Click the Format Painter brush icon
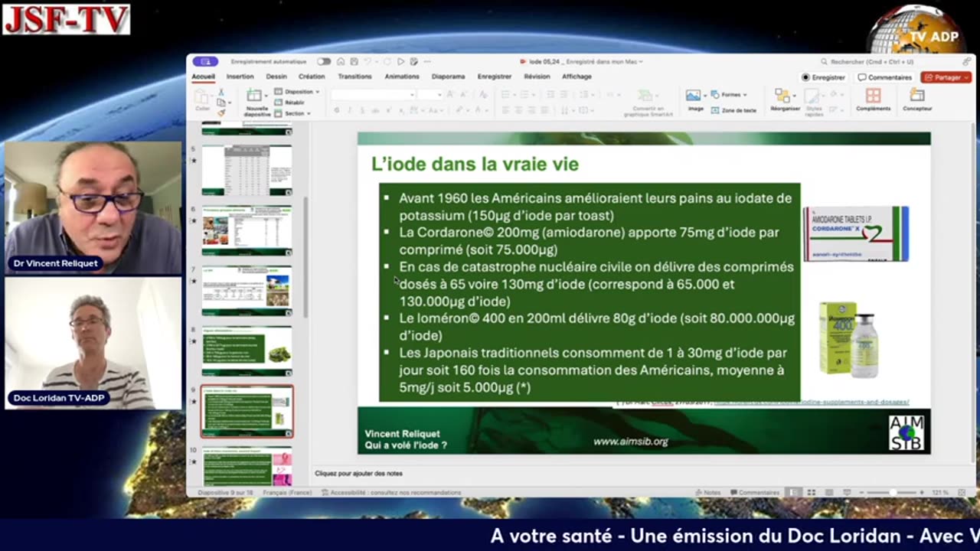This screenshot has height=551, width=980. [x=221, y=112]
